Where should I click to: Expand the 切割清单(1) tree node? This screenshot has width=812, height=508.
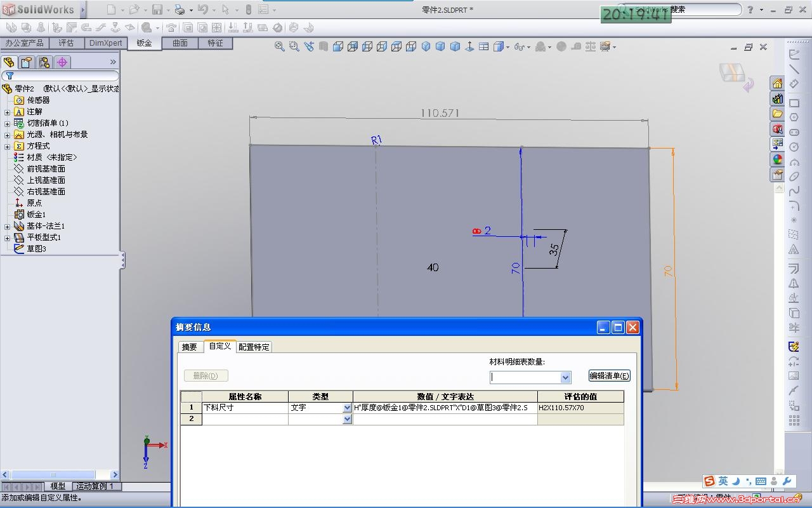[x=8, y=123]
